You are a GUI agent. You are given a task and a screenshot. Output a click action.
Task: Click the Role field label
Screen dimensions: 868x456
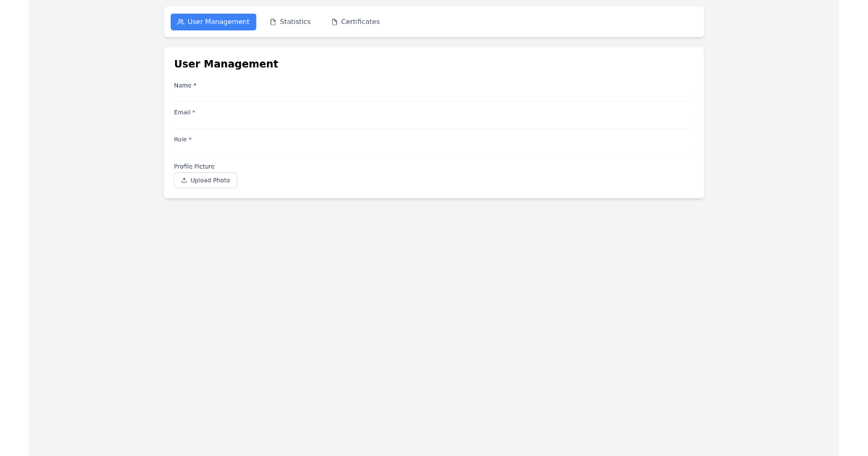pos(179,140)
